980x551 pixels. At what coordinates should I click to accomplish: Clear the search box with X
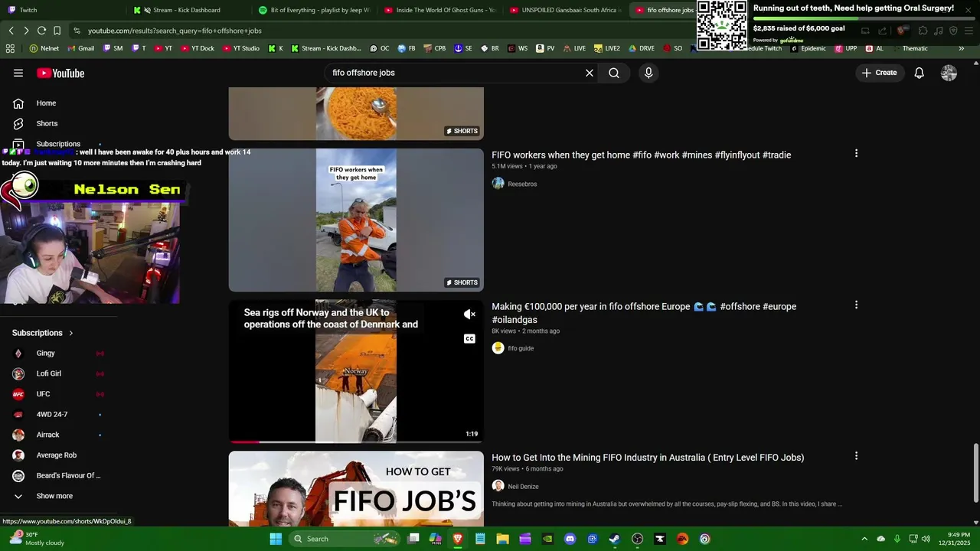590,73
